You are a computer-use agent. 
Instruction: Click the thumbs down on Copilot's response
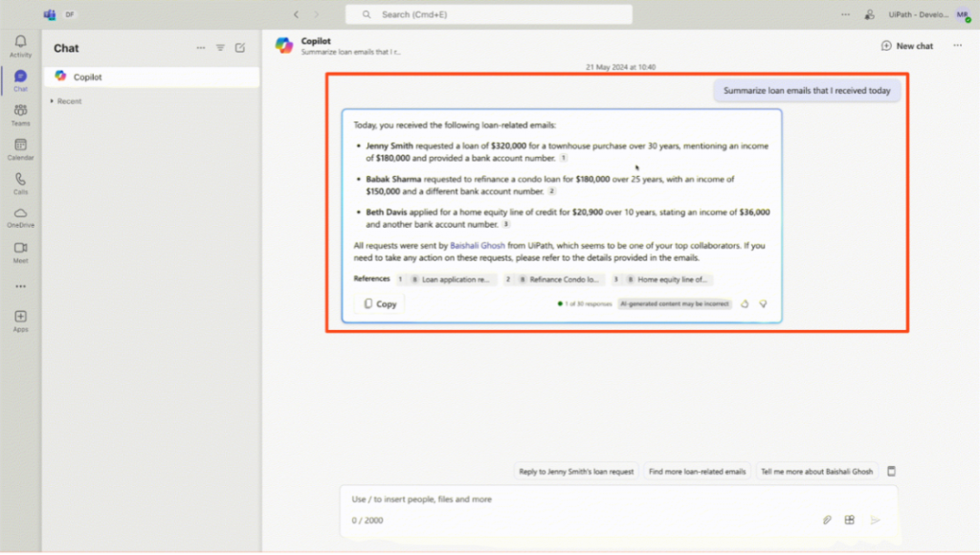point(764,303)
